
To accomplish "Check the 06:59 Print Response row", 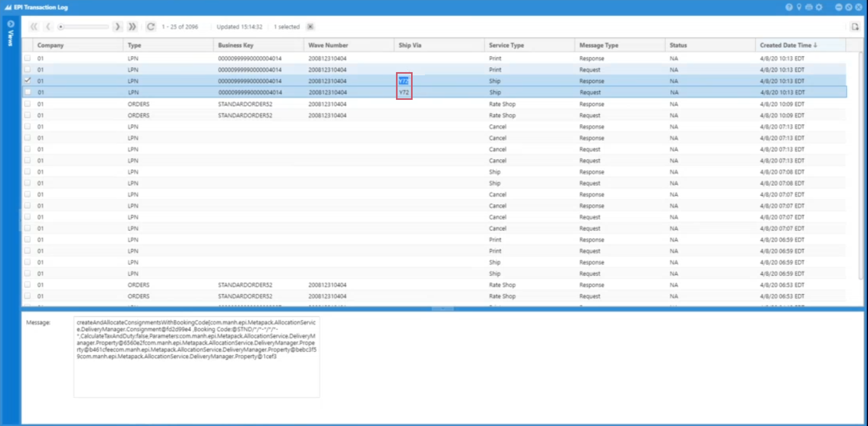I will 27,239.
